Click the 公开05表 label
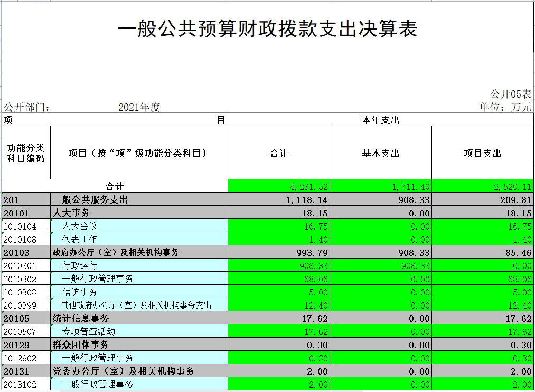 (511, 94)
